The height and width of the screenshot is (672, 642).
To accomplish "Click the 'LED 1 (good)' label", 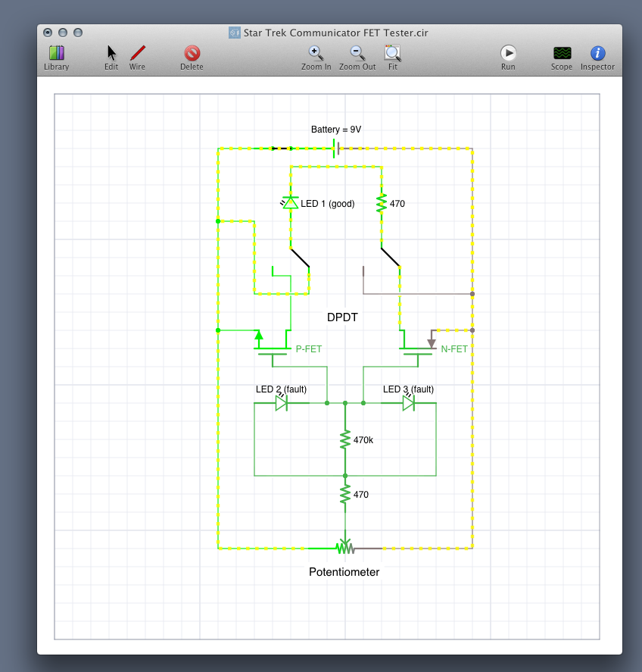I will (328, 204).
